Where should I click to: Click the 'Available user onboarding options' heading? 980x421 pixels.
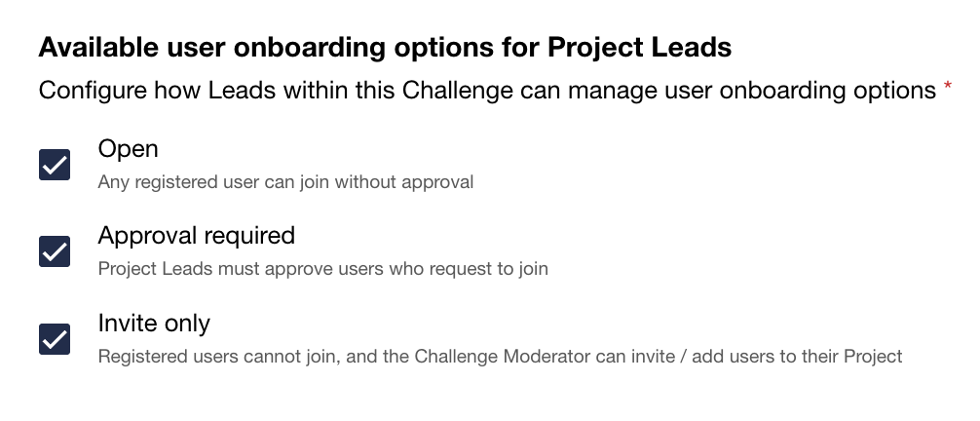(385, 47)
